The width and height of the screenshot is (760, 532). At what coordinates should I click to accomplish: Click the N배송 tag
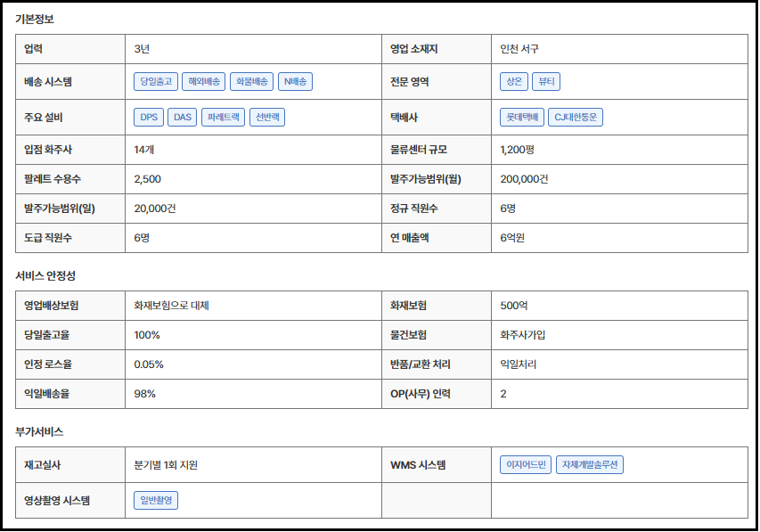click(x=295, y=82)
